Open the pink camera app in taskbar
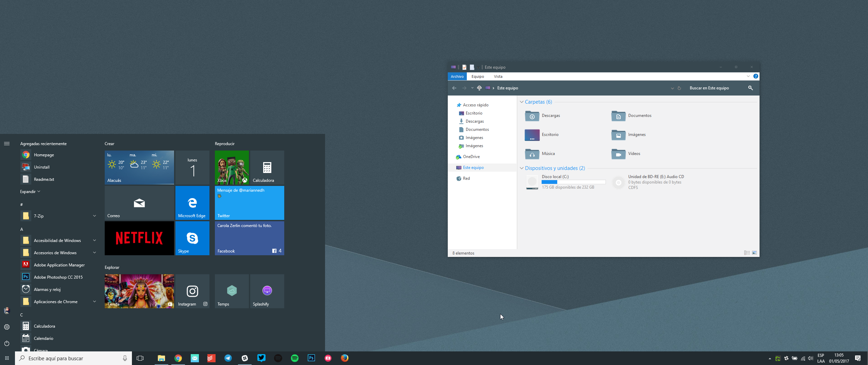868x365 pixels. (328, 358)
